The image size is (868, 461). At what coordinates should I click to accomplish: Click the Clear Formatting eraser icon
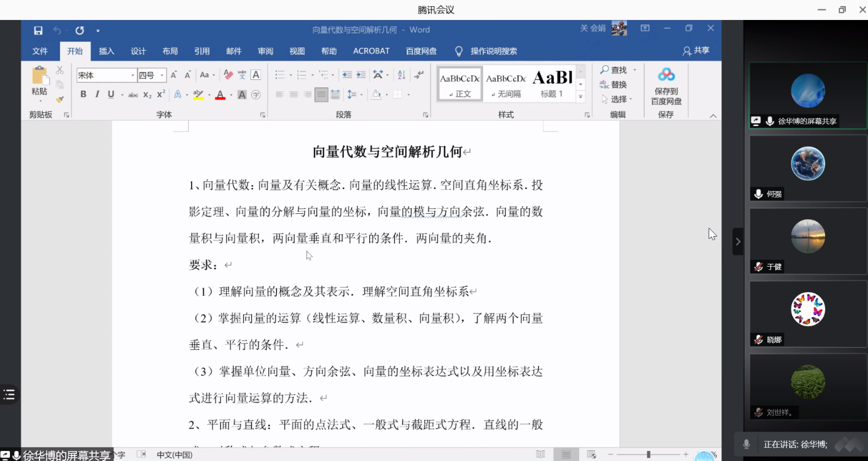point(228,75)
